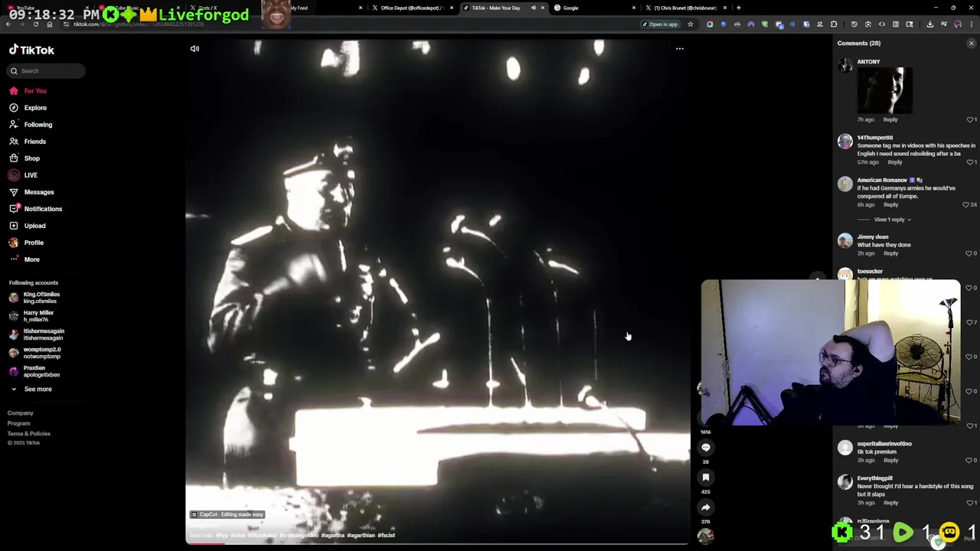The height and width of the screenshot is (551, 980).
Task: Switch to the Google browser tab
Action: point(596,8)
